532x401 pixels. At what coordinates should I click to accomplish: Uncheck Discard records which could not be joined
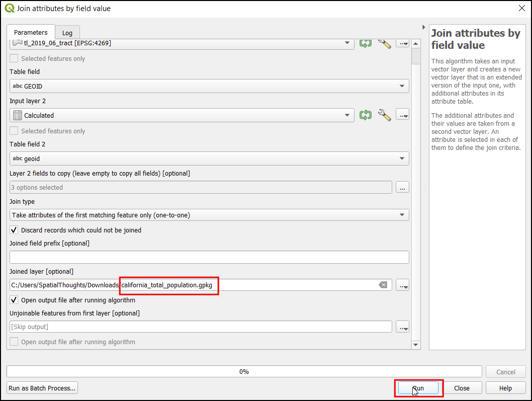click(x=15, y=230)
